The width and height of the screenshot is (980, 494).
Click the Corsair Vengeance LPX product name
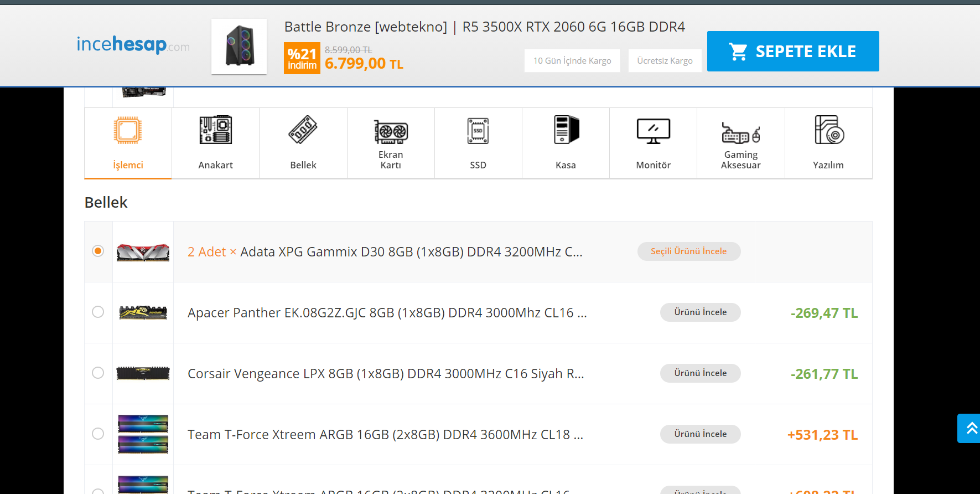click(386, 374)
